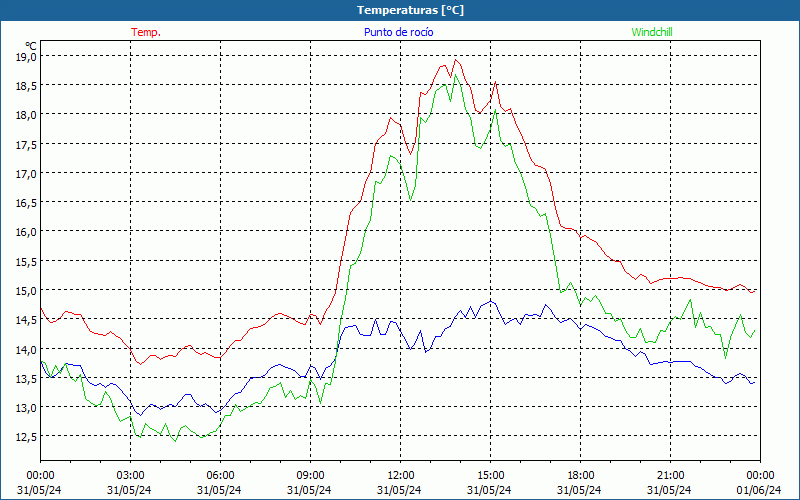
Task: Click the '31/05/24' date under 03:00
Action: pyautogui.click(x=129, y=490)
